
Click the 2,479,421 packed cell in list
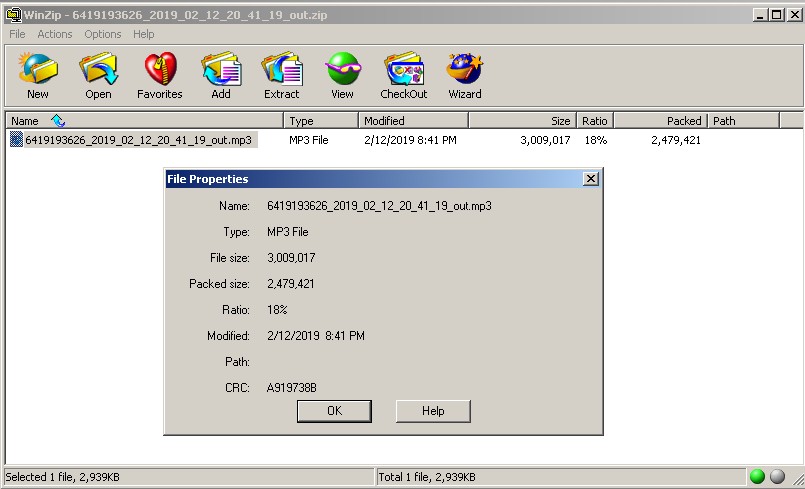[676, 140]
